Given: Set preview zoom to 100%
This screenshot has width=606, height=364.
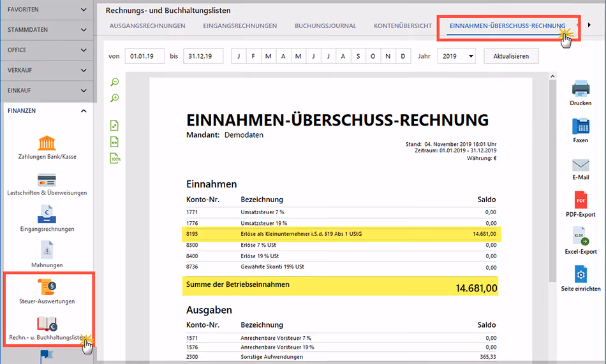Looking at the screenshot, I should [x=115, y=159].
